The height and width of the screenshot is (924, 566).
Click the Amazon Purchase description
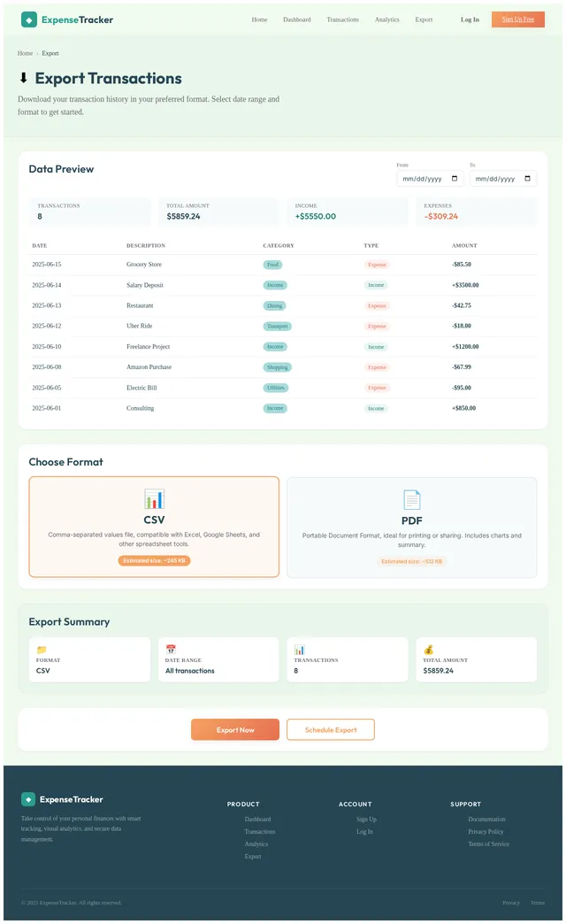[149, 367]
